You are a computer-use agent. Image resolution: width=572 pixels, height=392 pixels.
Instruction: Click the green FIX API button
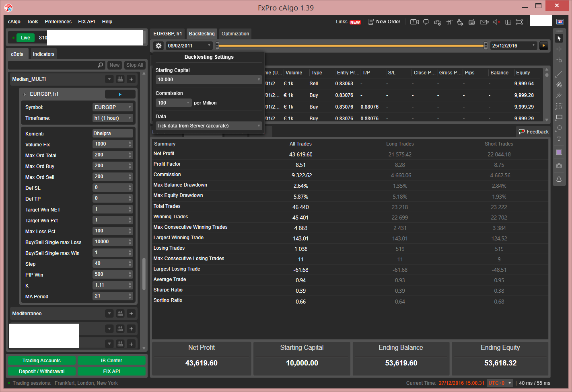(x=111, y=371)
